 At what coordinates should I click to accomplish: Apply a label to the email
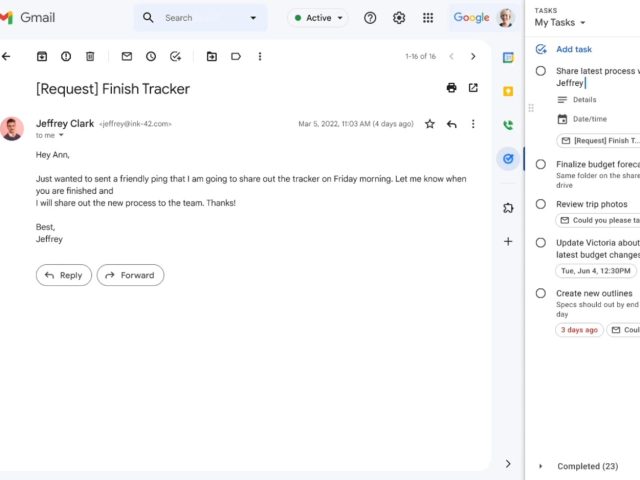(236, 56)
